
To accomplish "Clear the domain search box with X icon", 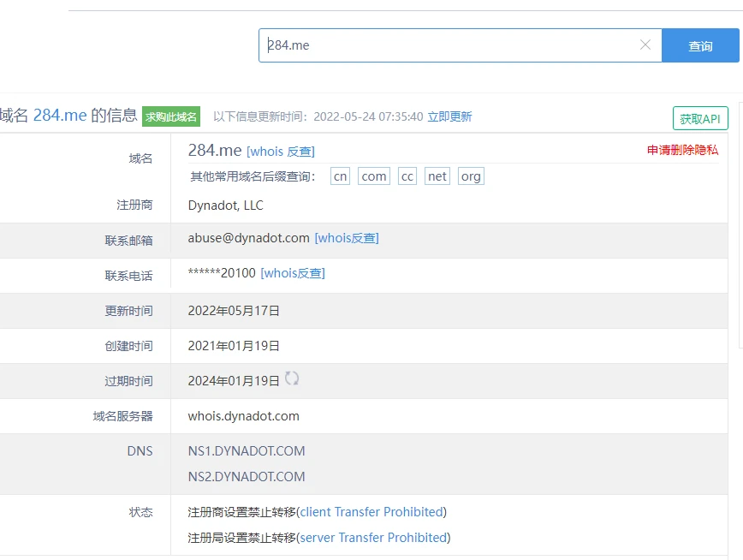I will [x=645, y=45].
